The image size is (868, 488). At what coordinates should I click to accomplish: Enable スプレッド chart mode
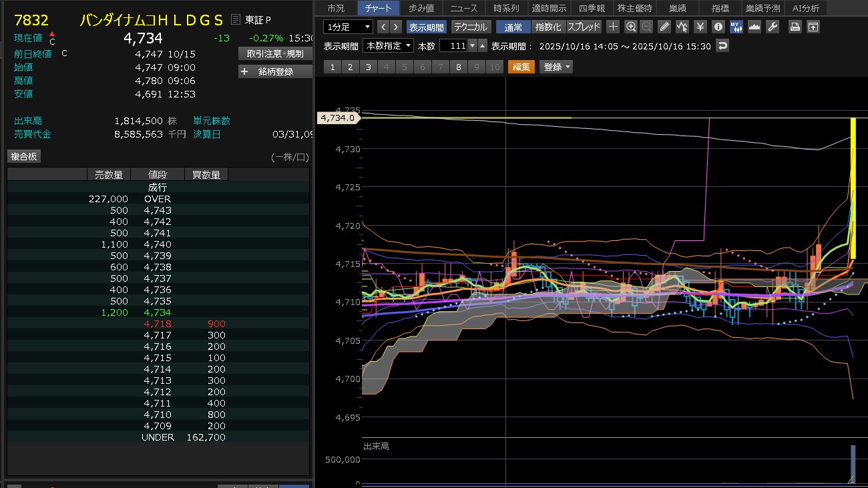pyautogui.click(x=584, y=27)
